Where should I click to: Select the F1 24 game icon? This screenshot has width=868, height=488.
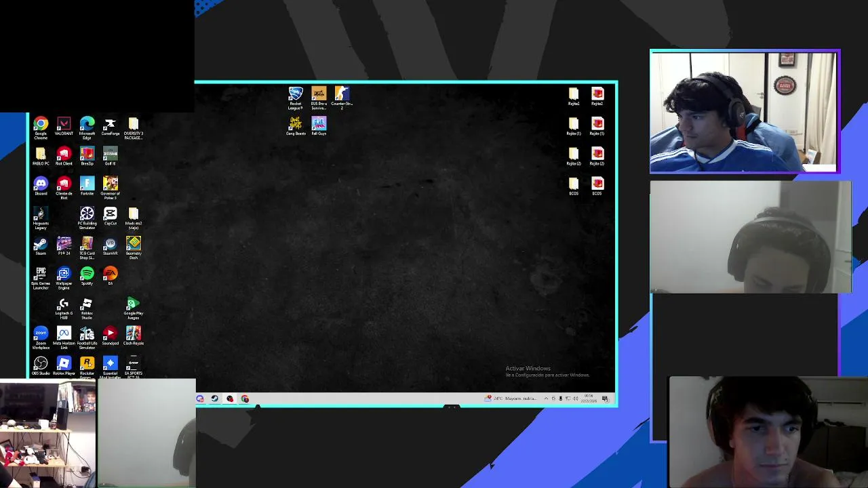(64, 246)
